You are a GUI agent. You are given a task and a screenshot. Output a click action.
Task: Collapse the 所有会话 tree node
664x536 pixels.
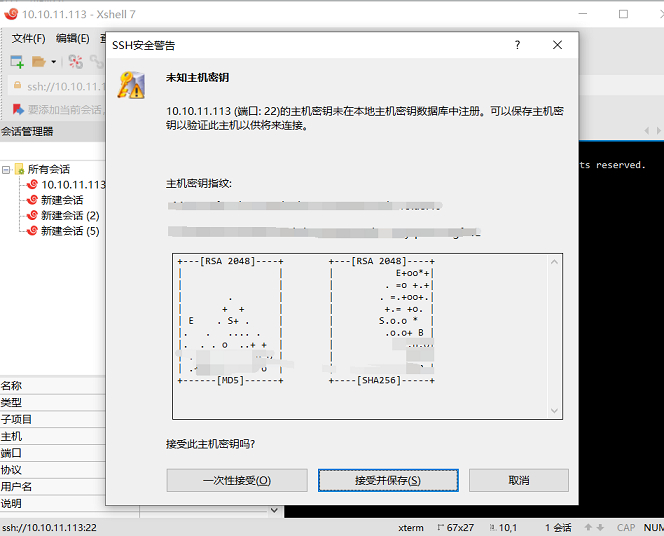[6, 170]
